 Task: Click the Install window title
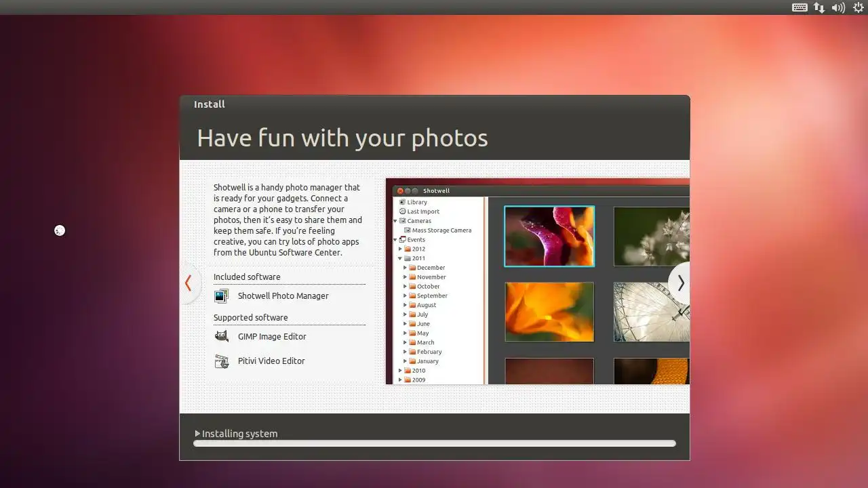tap(210, 104)
